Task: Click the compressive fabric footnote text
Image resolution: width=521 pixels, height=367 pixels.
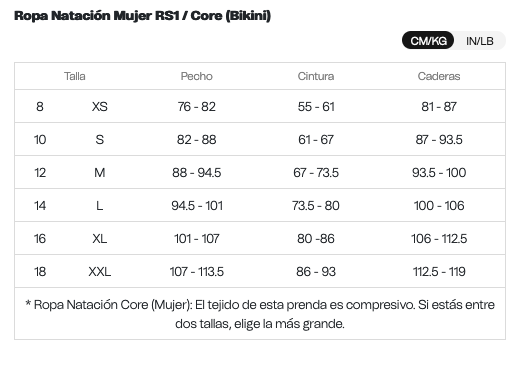Action: [x=260, y=314]
